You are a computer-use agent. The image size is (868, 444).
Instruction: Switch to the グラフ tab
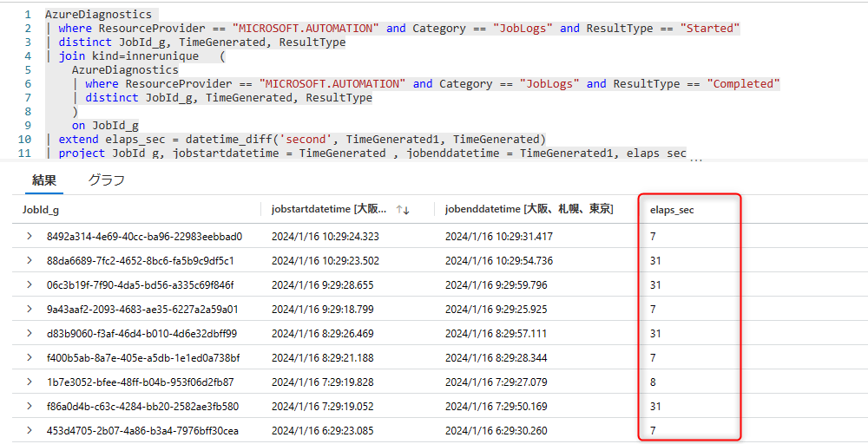106,180
